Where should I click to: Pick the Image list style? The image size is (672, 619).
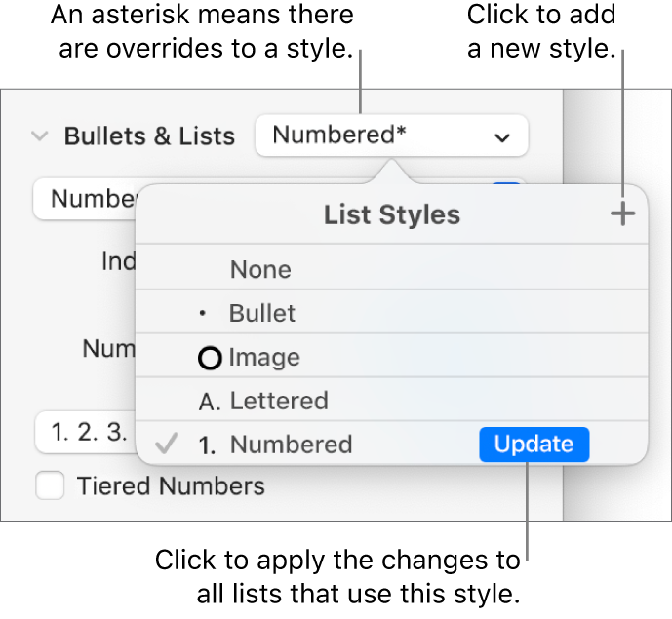(x=264, y=358)
